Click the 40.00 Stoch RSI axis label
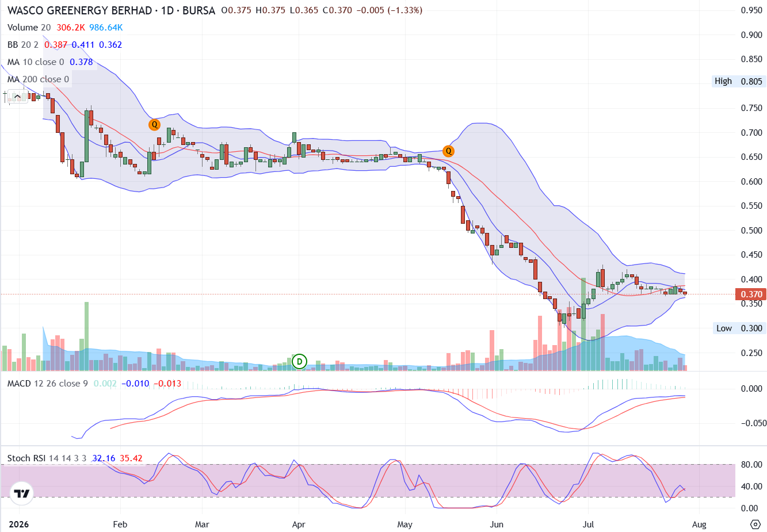 tap(752, 487)
